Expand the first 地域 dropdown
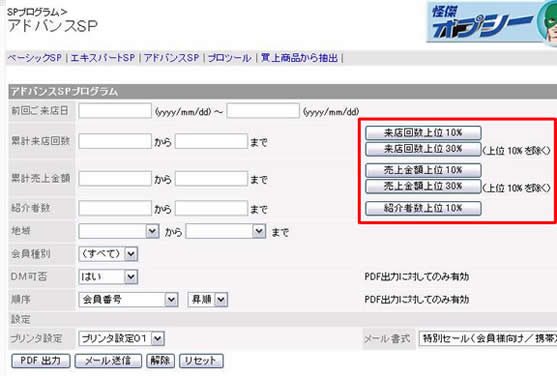Image resolution: width=557 pixels, height=376 pixels. (x=119, y=231)
